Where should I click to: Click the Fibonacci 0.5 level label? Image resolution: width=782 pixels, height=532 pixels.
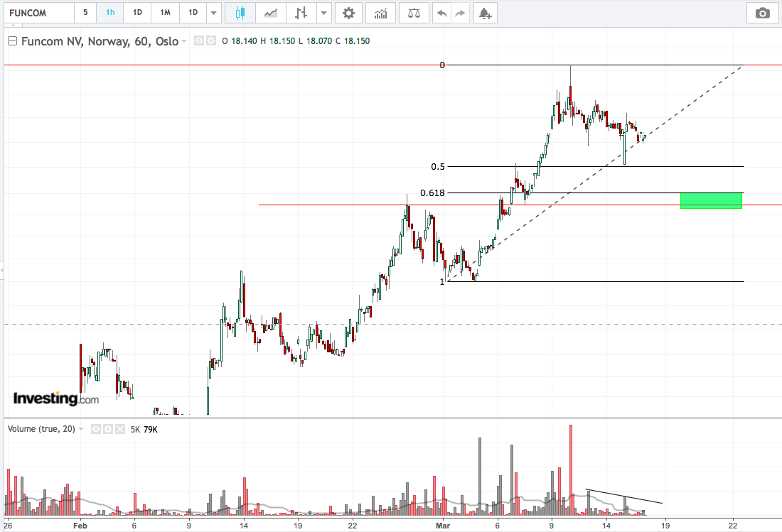pos(438,166)
